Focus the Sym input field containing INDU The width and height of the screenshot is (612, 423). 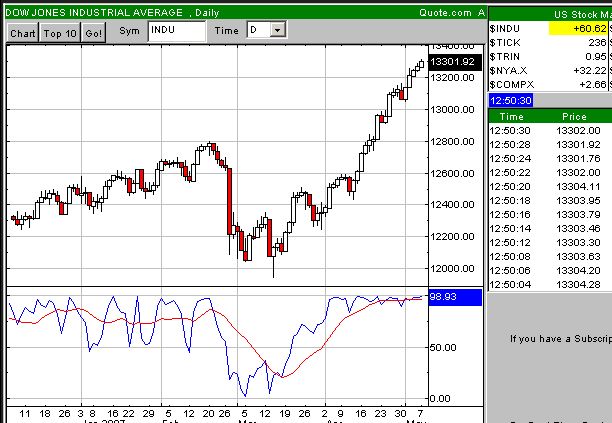[176, 31]
